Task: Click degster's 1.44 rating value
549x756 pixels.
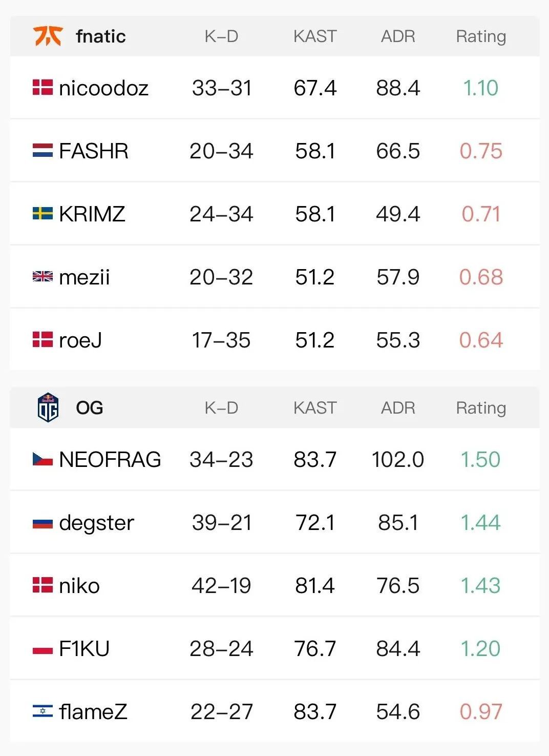Action: (x=480, y=523)
